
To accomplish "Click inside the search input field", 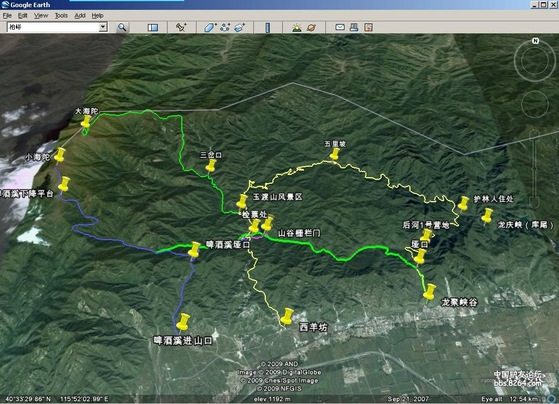I will coord(53,27).
